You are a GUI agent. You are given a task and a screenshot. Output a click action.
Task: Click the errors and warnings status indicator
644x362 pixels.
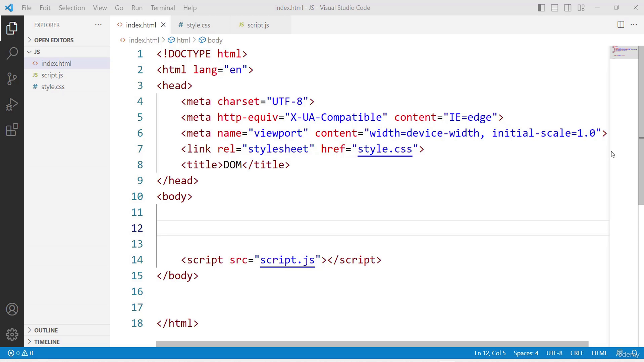[20, 353]
